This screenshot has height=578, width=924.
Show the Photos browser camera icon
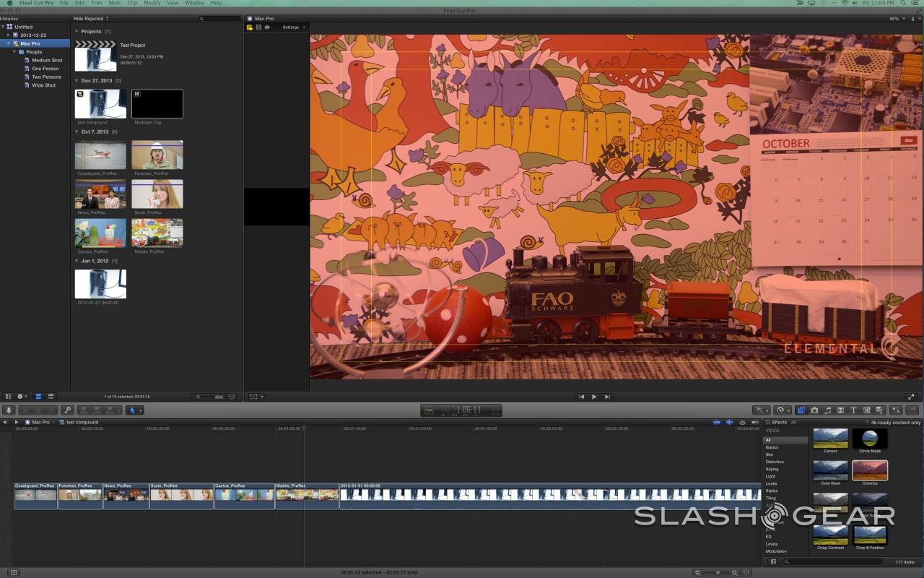tap(814, 410)
